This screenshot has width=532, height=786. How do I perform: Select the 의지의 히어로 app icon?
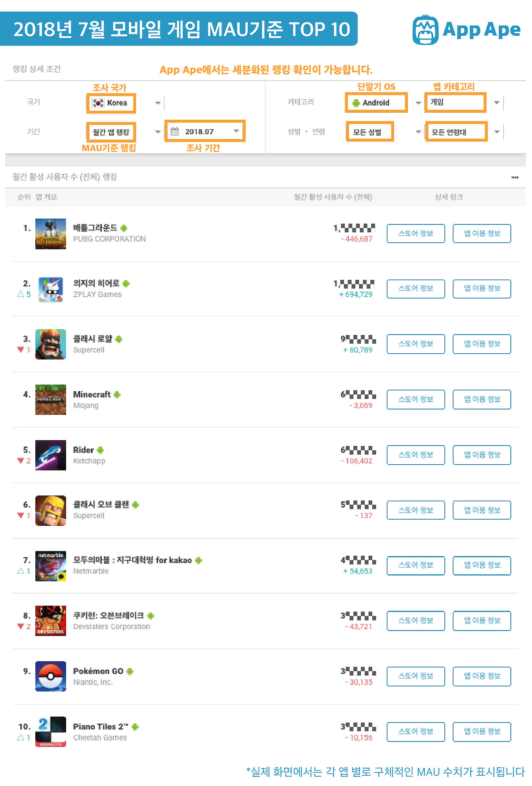(x=51, y=289)
